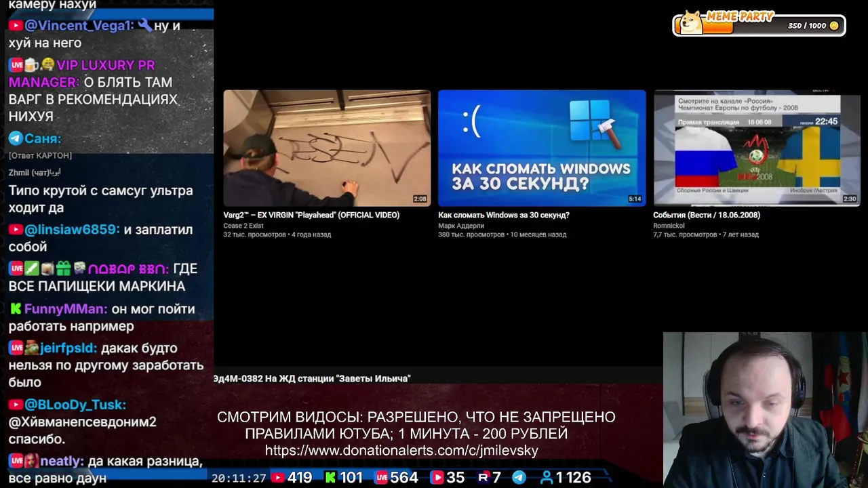This screenshot has height=488, width=868.
Task: Click the 5:14 duration badge on Windows thumbnail
Action: click(x=635, y=199)
